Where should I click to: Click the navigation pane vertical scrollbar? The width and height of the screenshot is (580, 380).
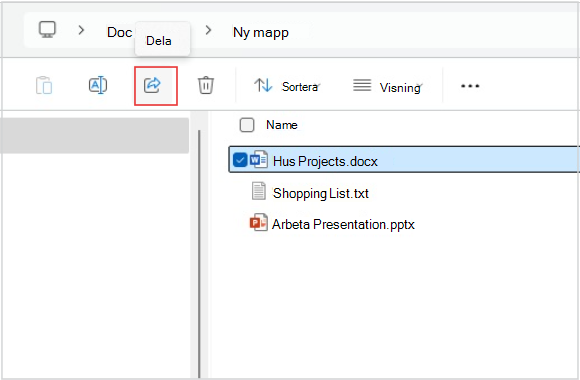click(x=199, y=254)
